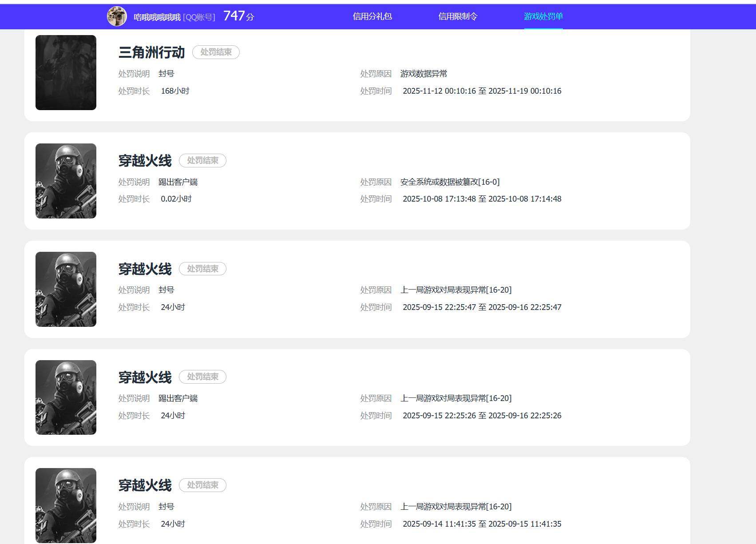Click the 0.02小时 penalty duration

click(176, 199)
